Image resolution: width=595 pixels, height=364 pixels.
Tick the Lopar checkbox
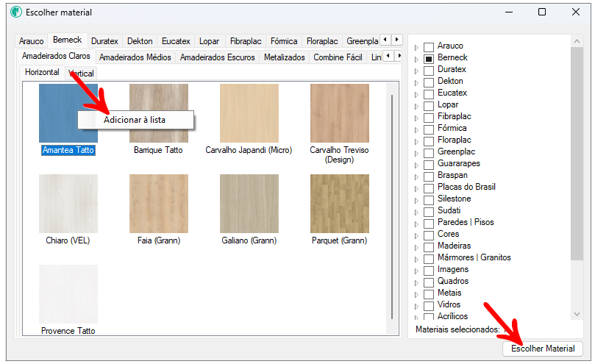coord(429,107)
